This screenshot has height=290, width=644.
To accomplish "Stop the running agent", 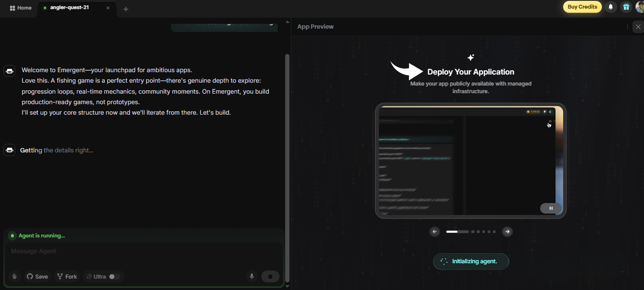I will 270,277.
